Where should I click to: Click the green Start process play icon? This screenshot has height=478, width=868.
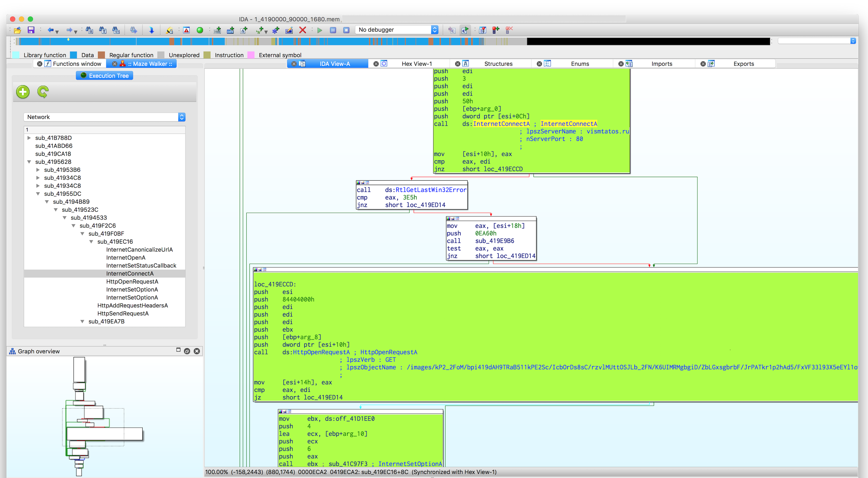[x=320, y=30]
